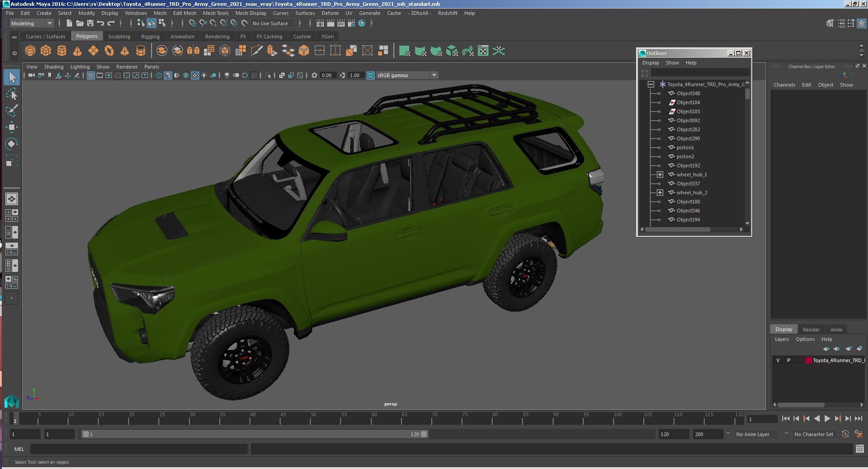Toggle visibility V of Toyota_4Runner layer
This screenshot has height=469, width=868.
click(x=778, y=360)
